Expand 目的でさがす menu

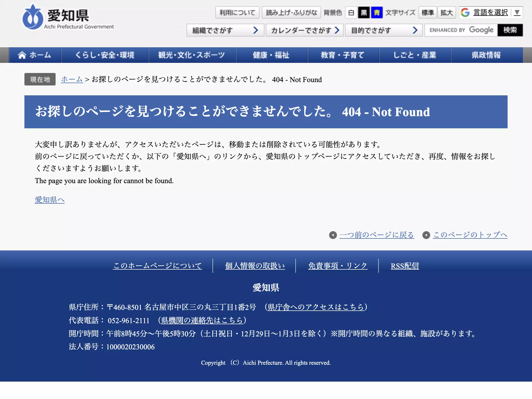tap(384, 30)
